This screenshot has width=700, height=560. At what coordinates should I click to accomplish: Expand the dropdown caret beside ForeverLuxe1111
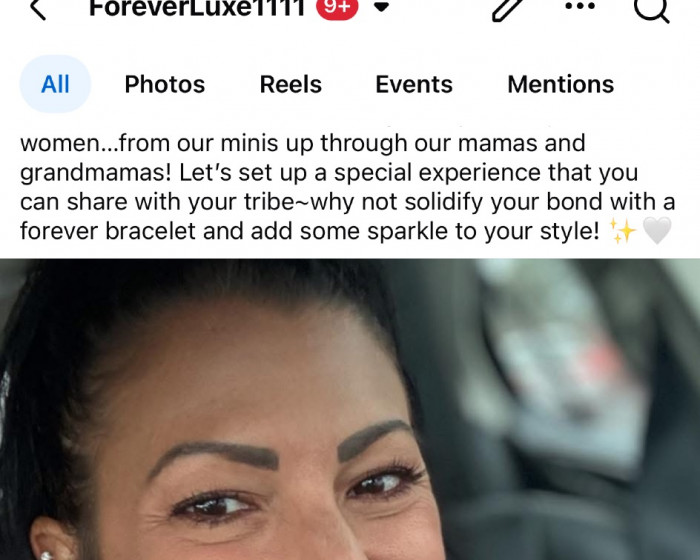381,7
